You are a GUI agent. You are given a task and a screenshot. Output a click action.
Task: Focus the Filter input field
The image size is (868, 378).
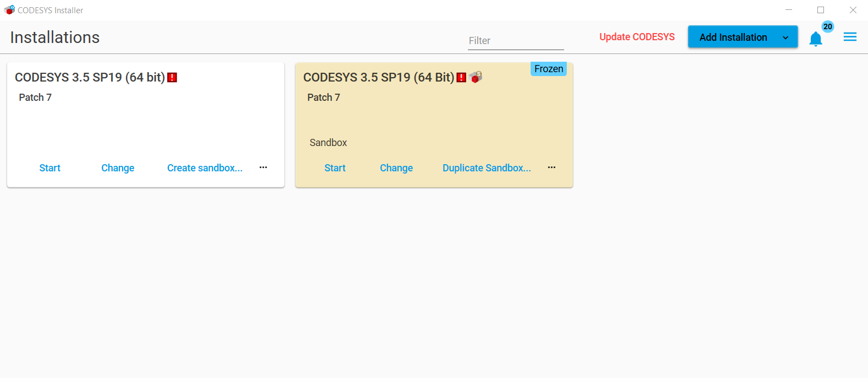(x=515, y=41)
